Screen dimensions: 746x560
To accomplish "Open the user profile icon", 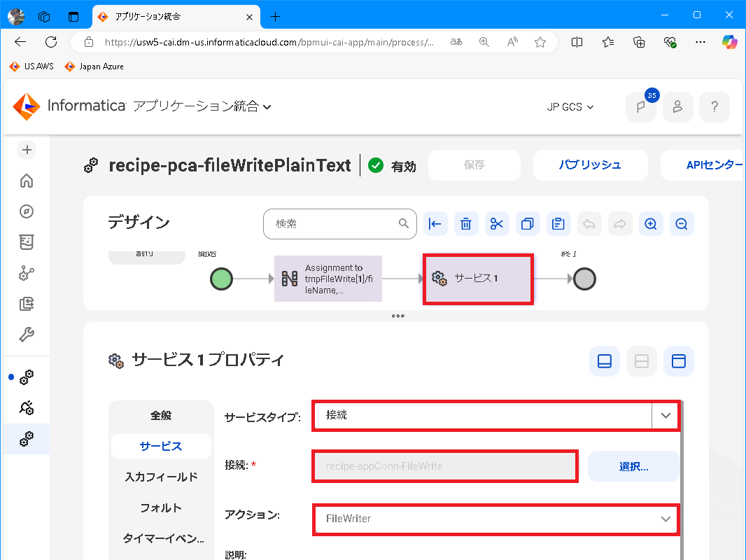I will [x=678, y=107].
